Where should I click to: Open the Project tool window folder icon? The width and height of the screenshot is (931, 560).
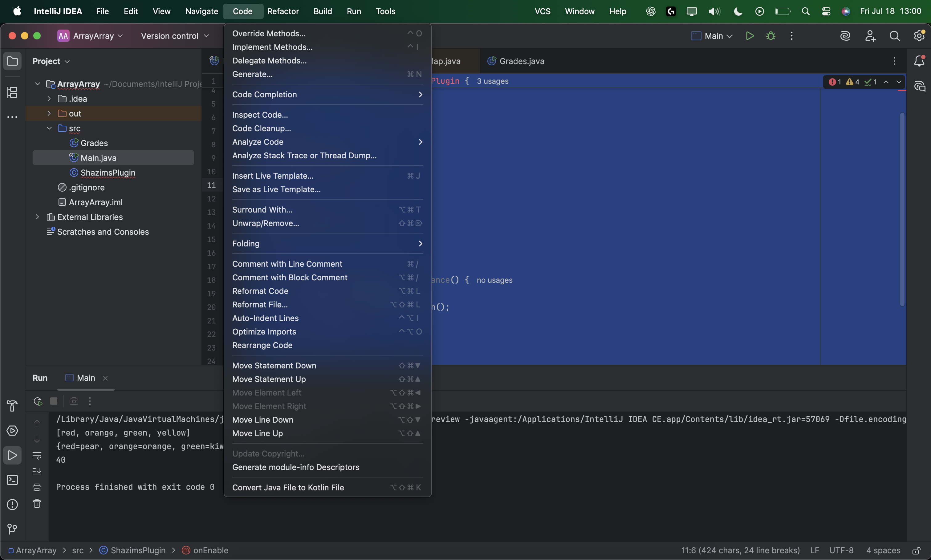tap(12, 61)
